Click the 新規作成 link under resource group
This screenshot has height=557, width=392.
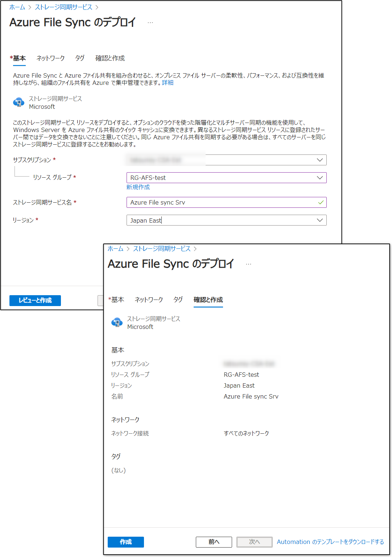[138, 187]
